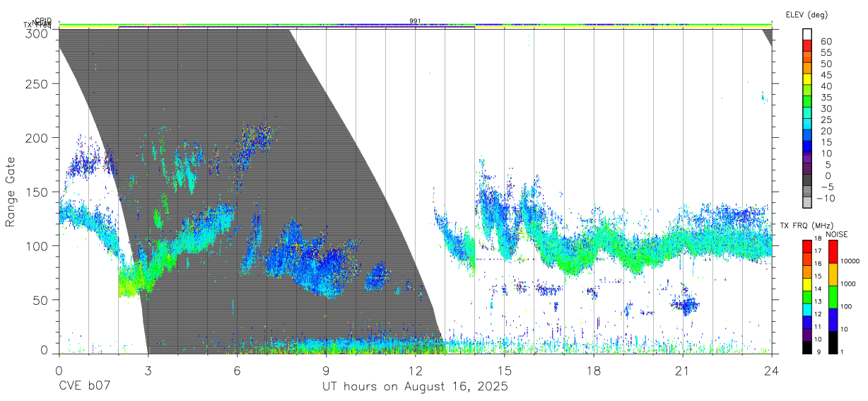Pick the cyan ELEV swatch between 25 and 20
Image resolution: width=868 pixels, height=401 pixels.
point(807,125)
